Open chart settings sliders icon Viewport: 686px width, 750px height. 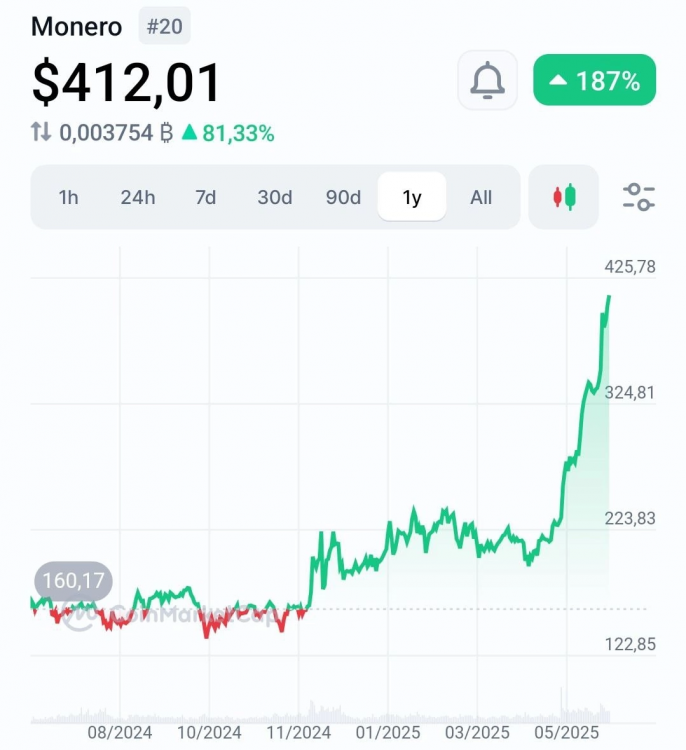[638, 197]
